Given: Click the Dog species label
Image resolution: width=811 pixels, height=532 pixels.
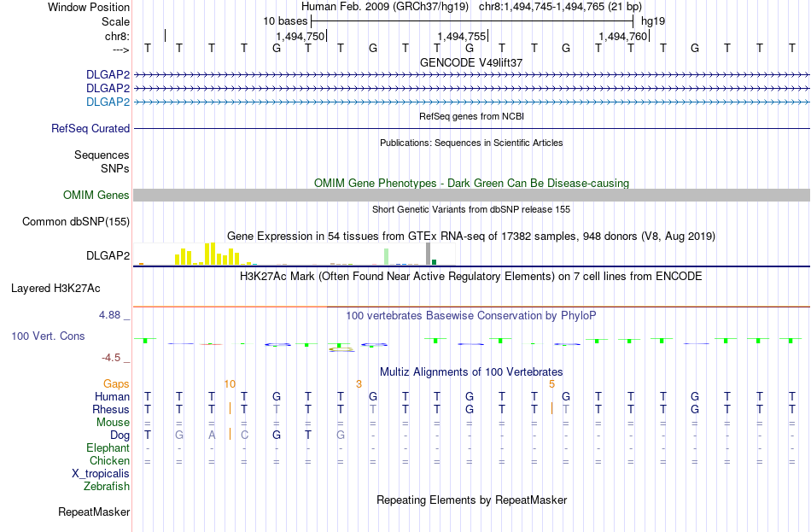Looking at the screenshot, I should point(120,436).
